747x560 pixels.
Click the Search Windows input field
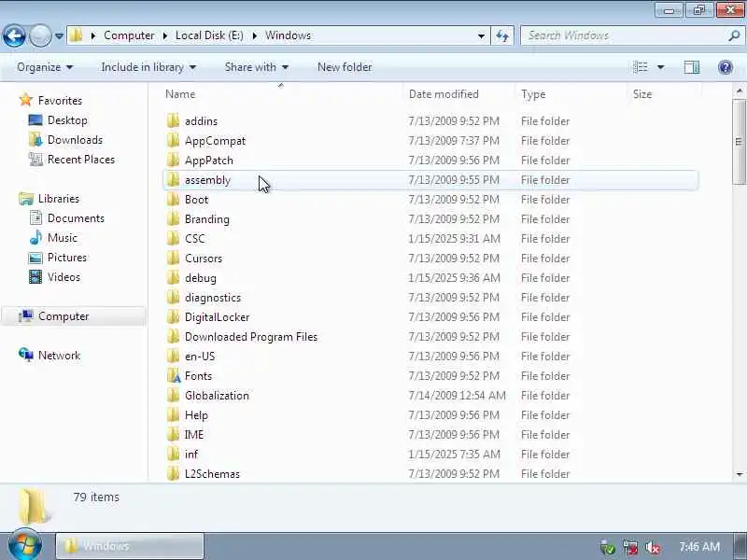(x=624, y=35)
